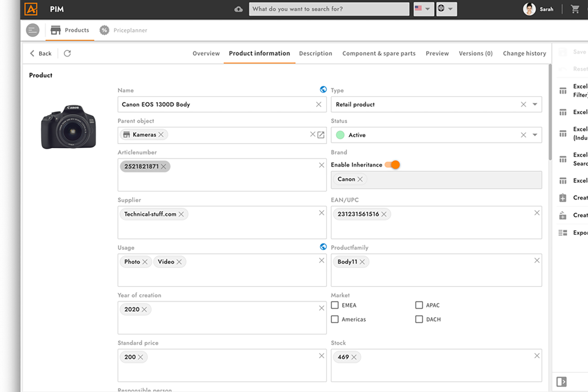
Task: Open the shopping cart
Action: [x=575, y=9]
